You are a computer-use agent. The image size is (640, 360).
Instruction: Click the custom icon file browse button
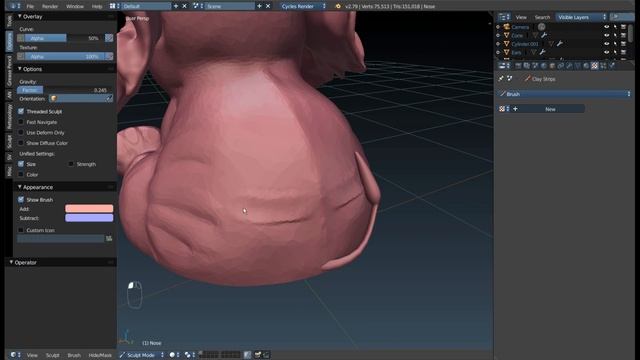109,239
